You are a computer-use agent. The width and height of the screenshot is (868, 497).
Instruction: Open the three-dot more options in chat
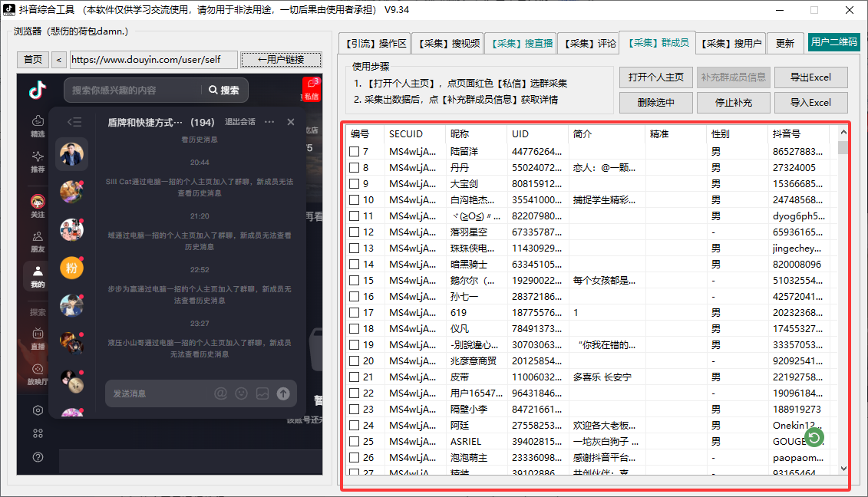click(x=269, y=122)
